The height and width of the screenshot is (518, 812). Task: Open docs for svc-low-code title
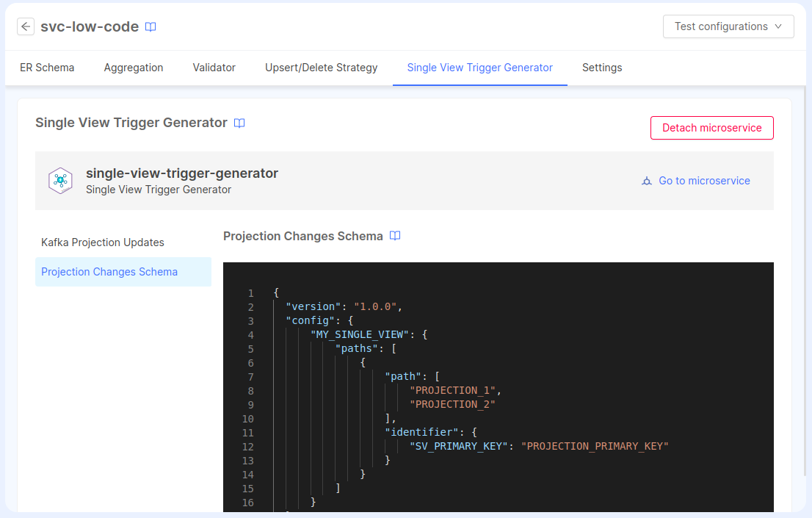[151, 26]
